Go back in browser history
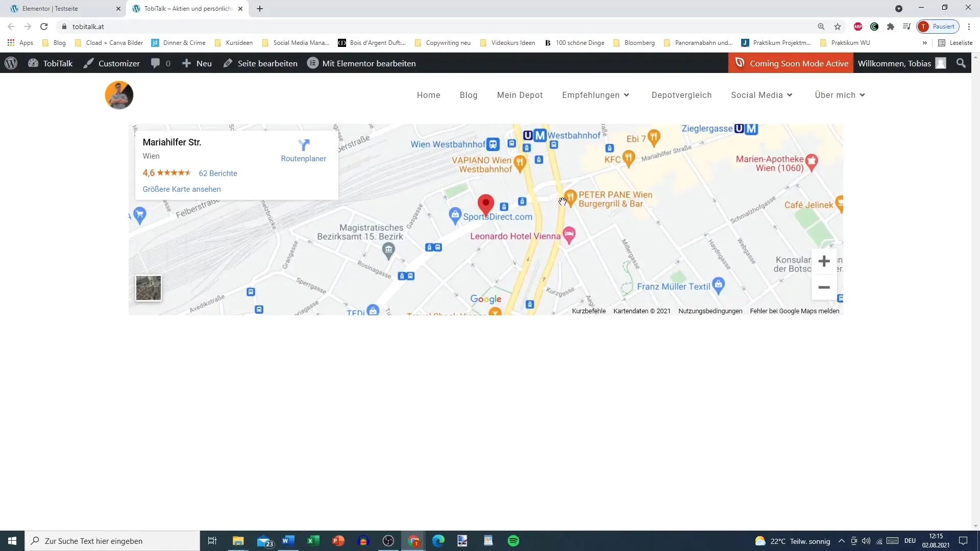Screen dimensions: 980x551 pyautogui.click(x=11, y=27)
